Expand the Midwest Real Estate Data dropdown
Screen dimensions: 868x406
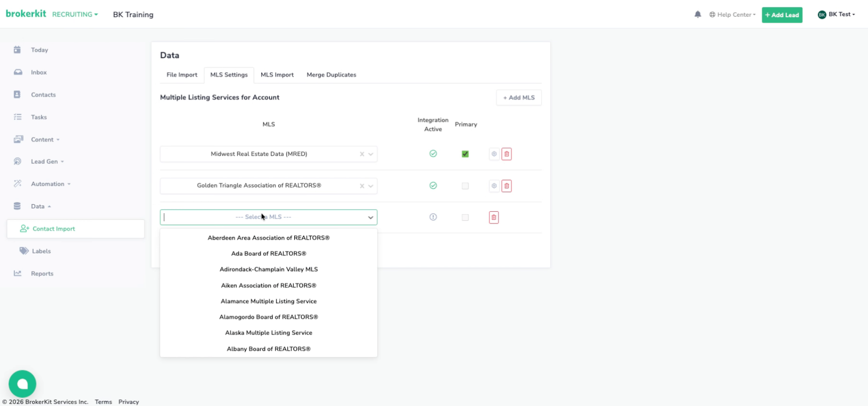[371, 154]
